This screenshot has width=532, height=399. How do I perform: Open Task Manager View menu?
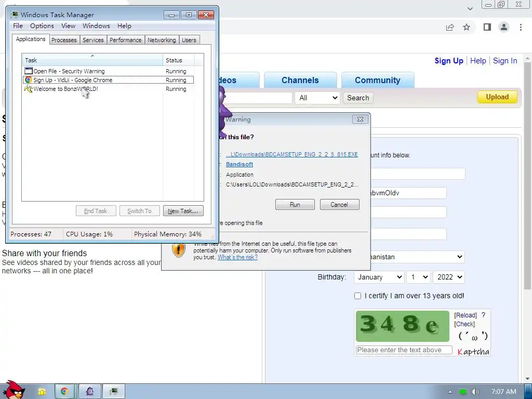tap(68, 26)
